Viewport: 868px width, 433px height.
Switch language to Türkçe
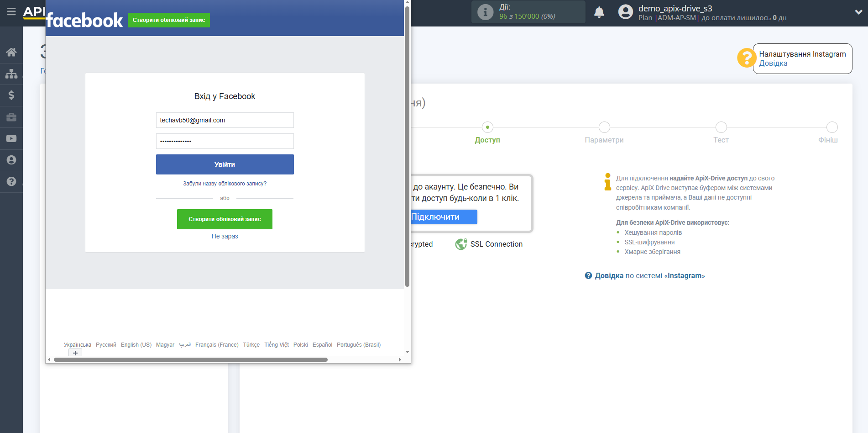(251, 345)
